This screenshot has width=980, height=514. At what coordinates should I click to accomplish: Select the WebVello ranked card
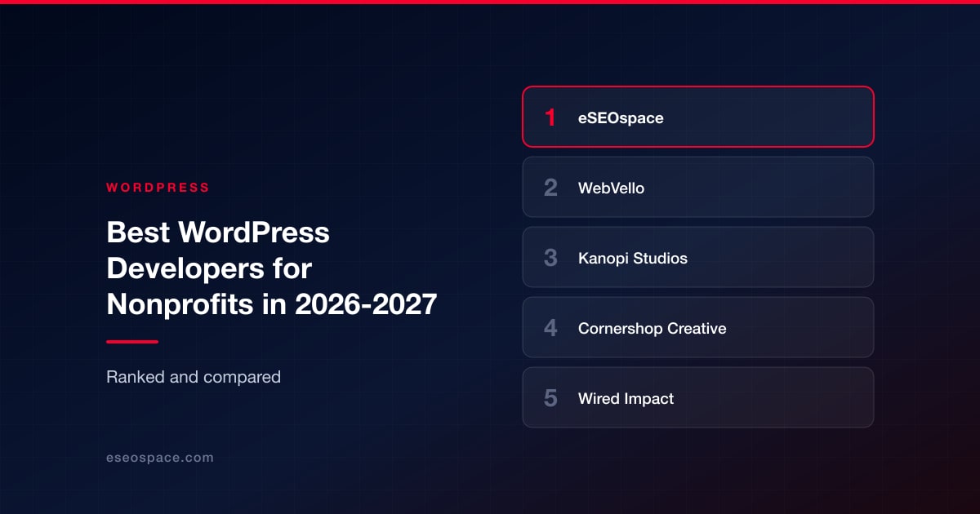pyautogui.click(x=698, y=187)
